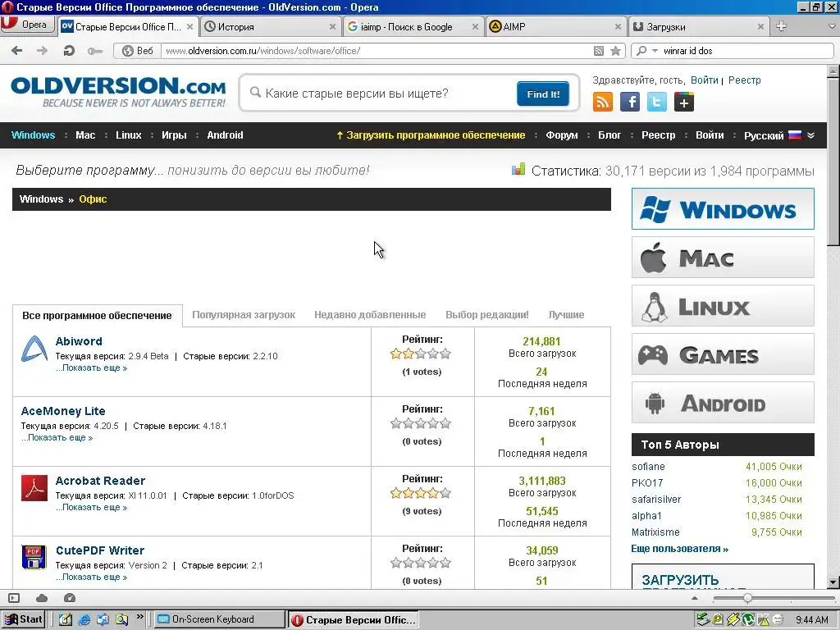Image resolution: width=840 pixels, height=630 pixels.
Task: Expand Показать еще under Abiword
Action: [92, 368]
